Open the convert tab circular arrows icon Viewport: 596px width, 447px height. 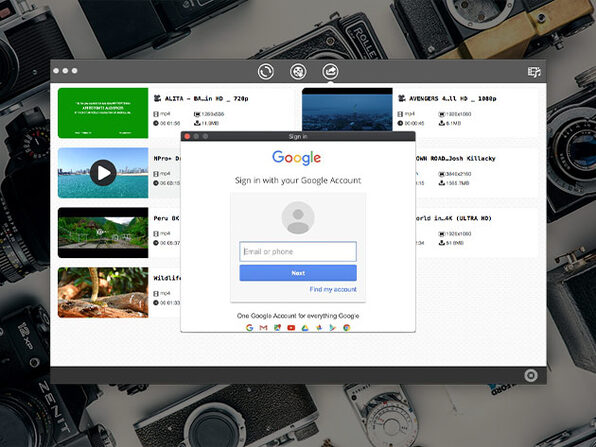coord(265,71)
